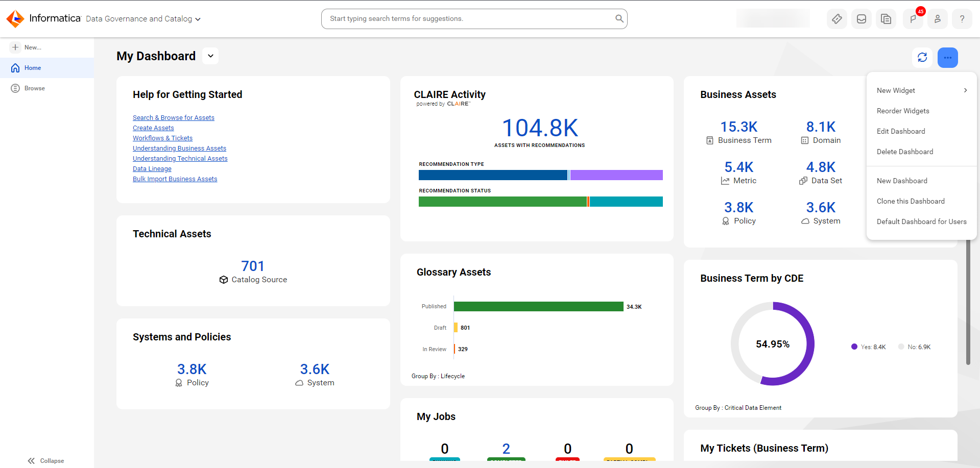Open the Data Lineage link
Screen dimensions: 980x468
152,169
